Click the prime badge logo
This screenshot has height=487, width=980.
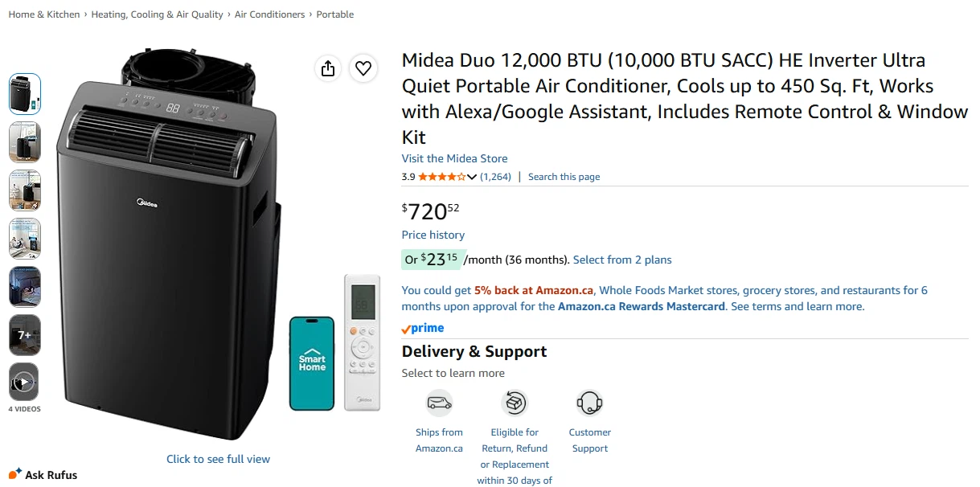point(423,328)
